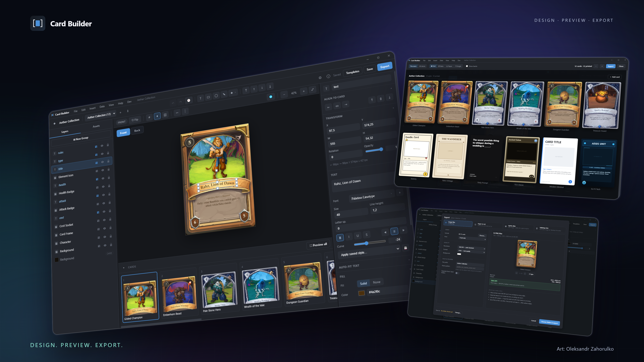This screenshot has height=362, width=644.
Task: Toggle Bold text formatting
Action: 340,238
